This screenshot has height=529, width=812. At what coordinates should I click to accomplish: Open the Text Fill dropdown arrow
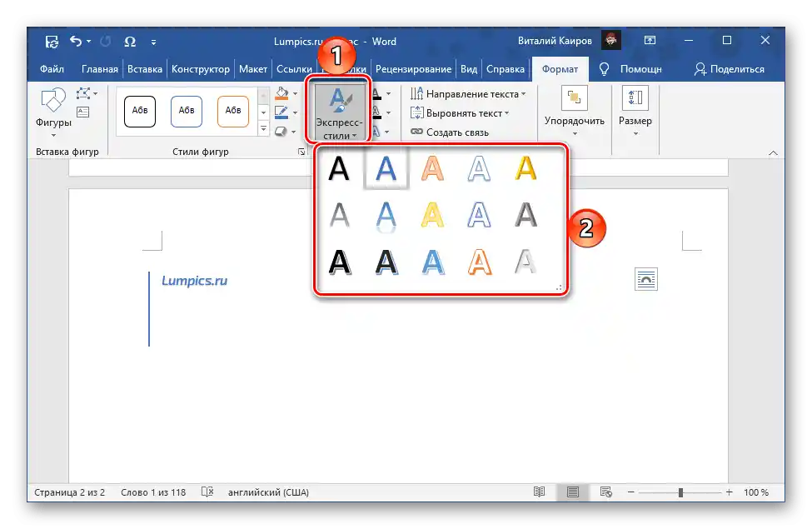point(388,94)
